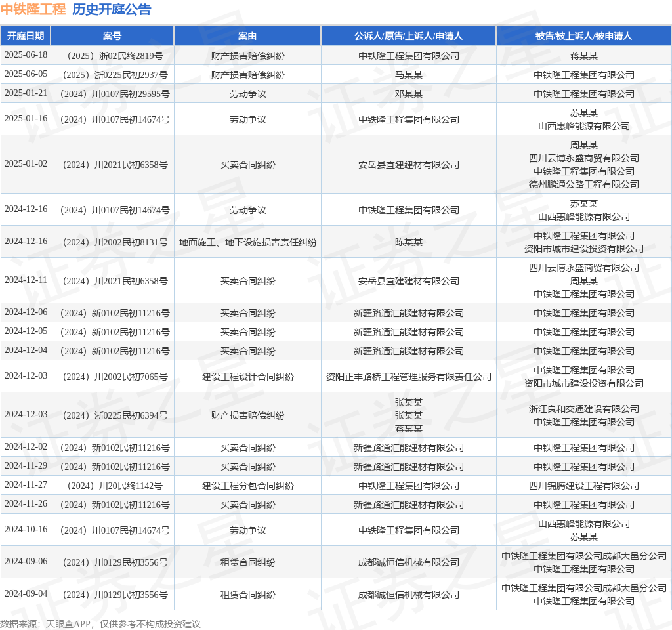The image size is (672, 630).
Task: Select the 开庭日期 column header
Action: pyautogui.click(x=26, y=36)
